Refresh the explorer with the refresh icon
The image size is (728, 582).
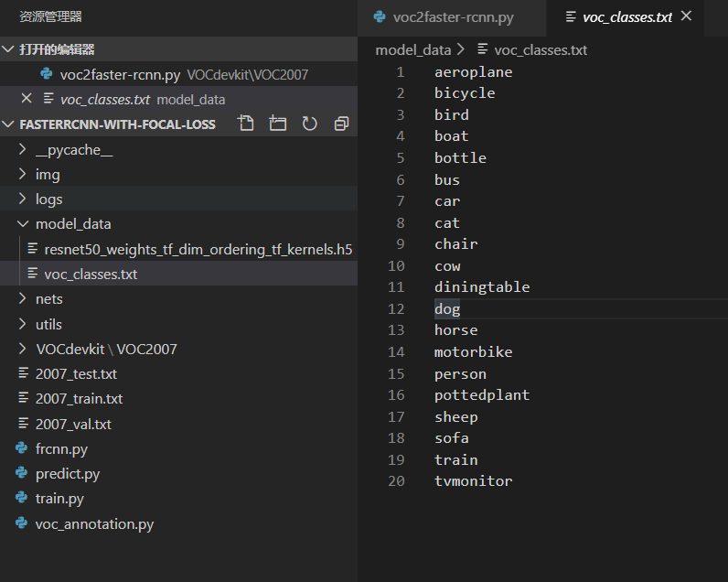tap(310, 124)
